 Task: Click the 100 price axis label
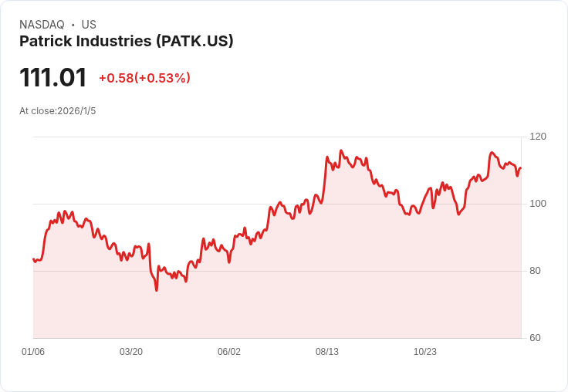coord(538,204)
